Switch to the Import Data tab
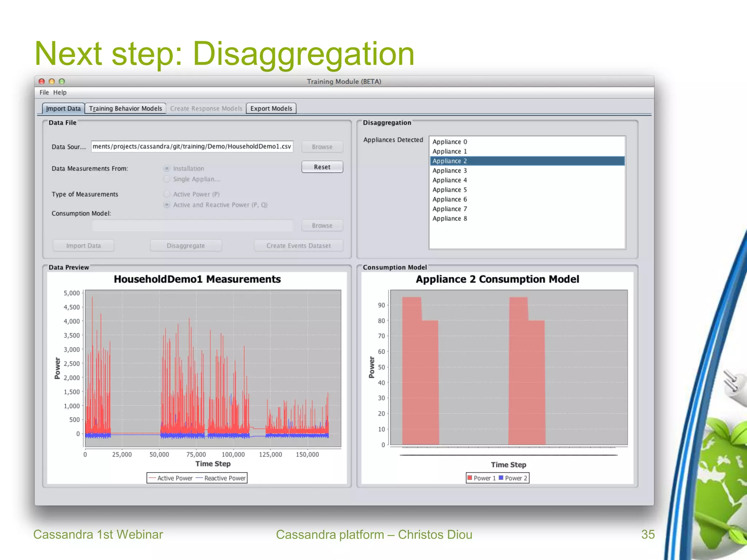 tap(63, 108)
